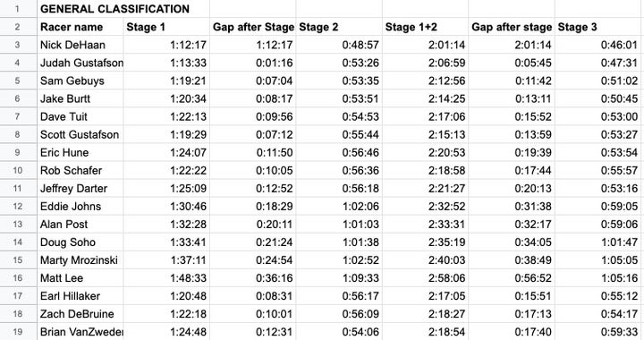This screenshot has height=340, width=644.
Task: Select Judah Gustafson's Stage 1 time 1:13:33
Action: [x=166, y=63]
